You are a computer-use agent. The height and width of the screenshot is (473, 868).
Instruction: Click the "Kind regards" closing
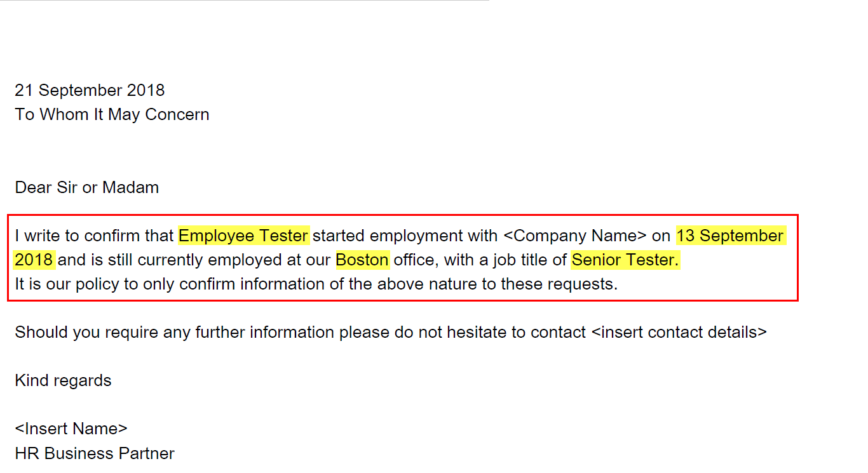point(63,380)
